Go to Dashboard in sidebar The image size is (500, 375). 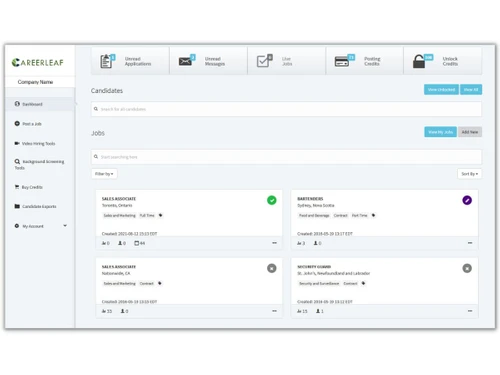[x=40, y=104]
